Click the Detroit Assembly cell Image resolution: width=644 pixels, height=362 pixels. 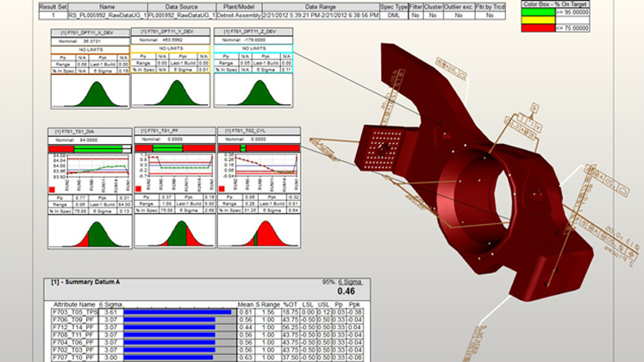(x=239, y=16)
